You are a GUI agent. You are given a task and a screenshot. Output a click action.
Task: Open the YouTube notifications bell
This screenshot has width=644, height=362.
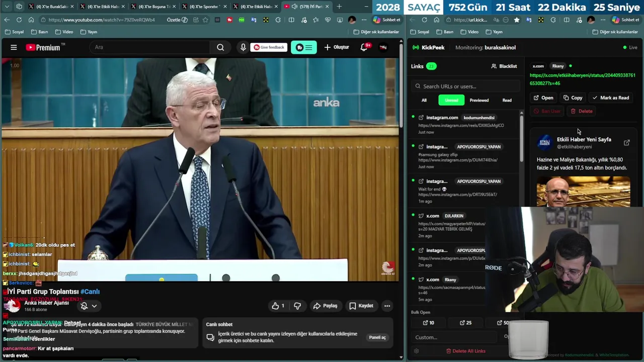point(364,47)
